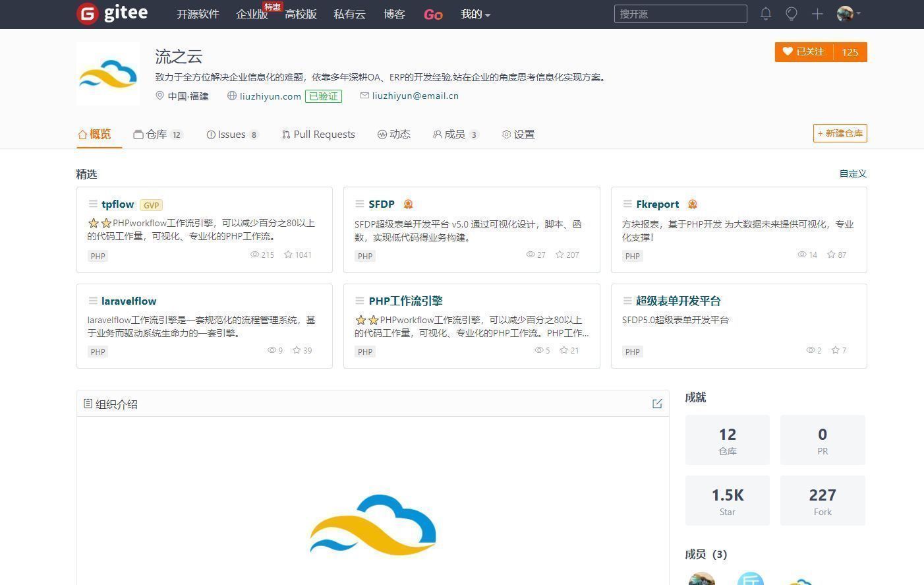
Task: Click the recommended badge icon next to SFDP
Action: [x=408, y=204]
